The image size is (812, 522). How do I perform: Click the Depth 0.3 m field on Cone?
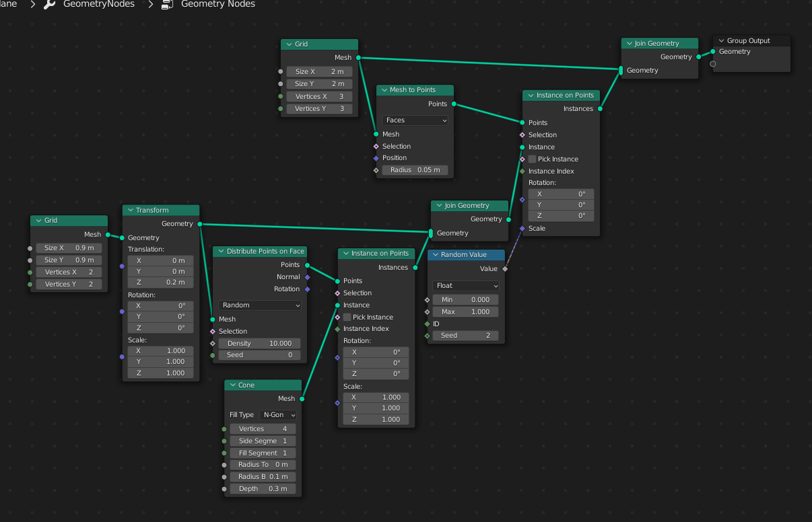263,489
